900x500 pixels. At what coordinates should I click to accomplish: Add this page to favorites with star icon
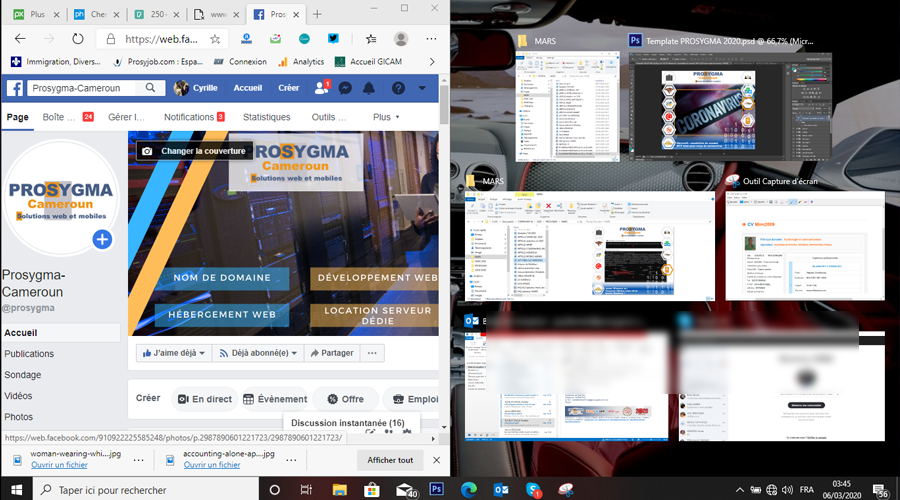215,38
